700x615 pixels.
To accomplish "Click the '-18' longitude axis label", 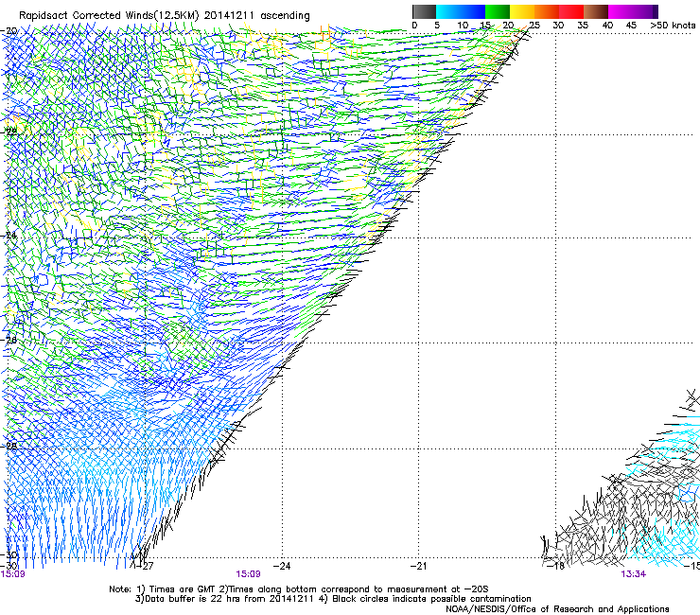I will pyautogui.click(x=555, y=566).
